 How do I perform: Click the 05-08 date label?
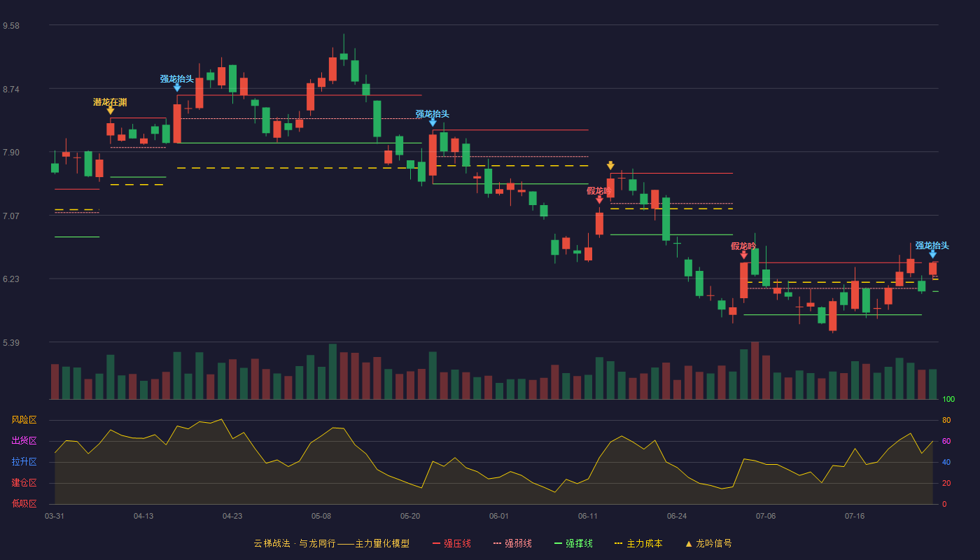pos(321,516)
